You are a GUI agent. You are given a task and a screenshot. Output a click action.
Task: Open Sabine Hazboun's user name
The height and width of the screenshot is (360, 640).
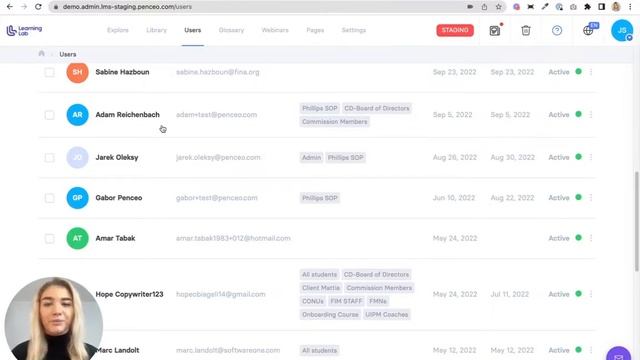point(122,72)
